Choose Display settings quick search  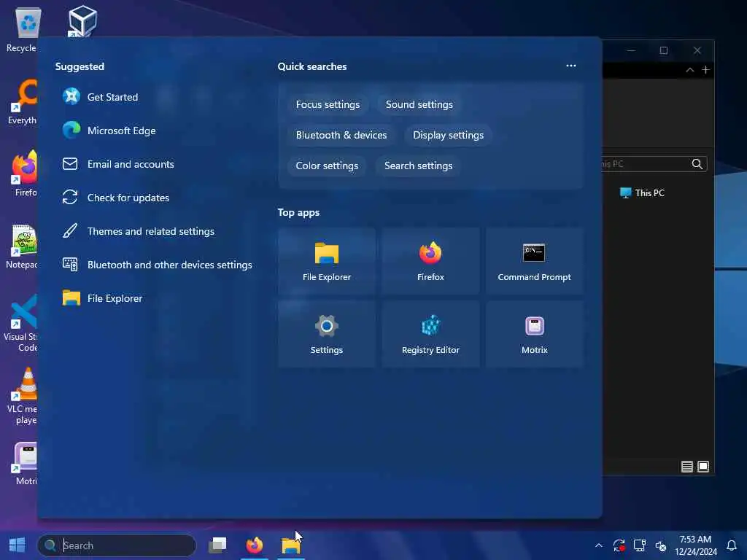coord(449,135)
